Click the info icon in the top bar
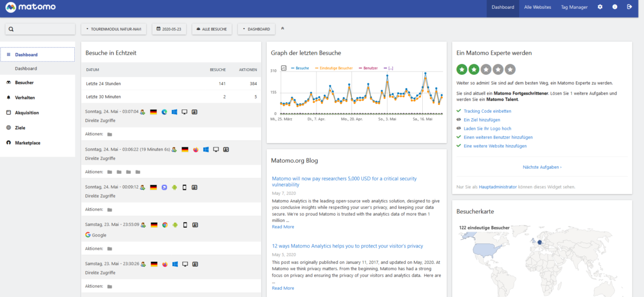The width and height of the screenshot is (644, 297). tap(615, 7)
